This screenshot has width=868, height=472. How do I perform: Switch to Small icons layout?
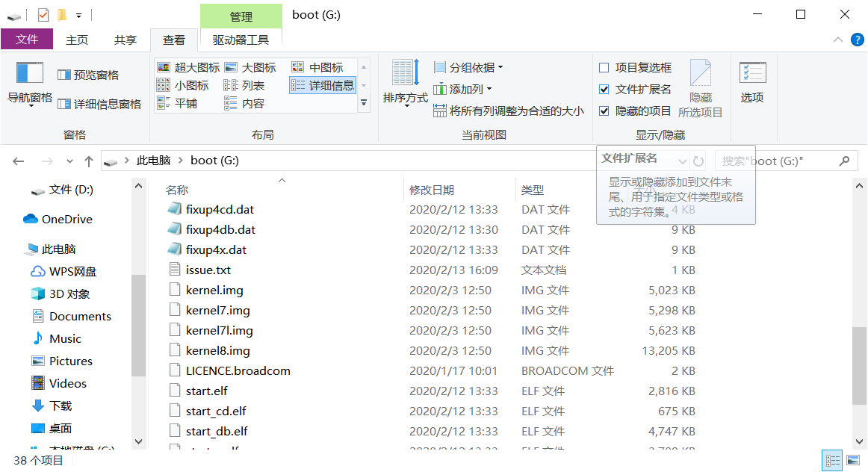click(x=183, y=85)
